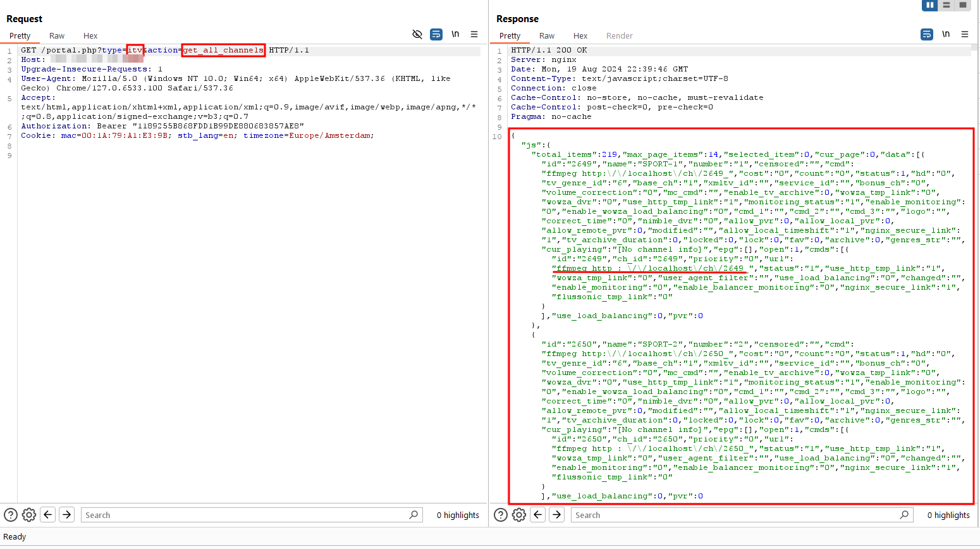Go to next match in Request search
The height and width of the screenshot is (549, 980).
point(67,515)
